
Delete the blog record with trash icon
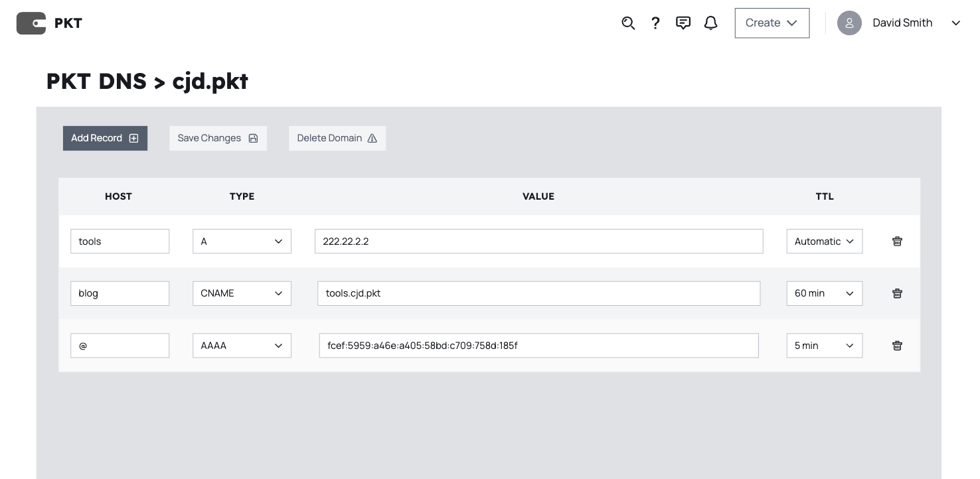click(x=897, y=293)
